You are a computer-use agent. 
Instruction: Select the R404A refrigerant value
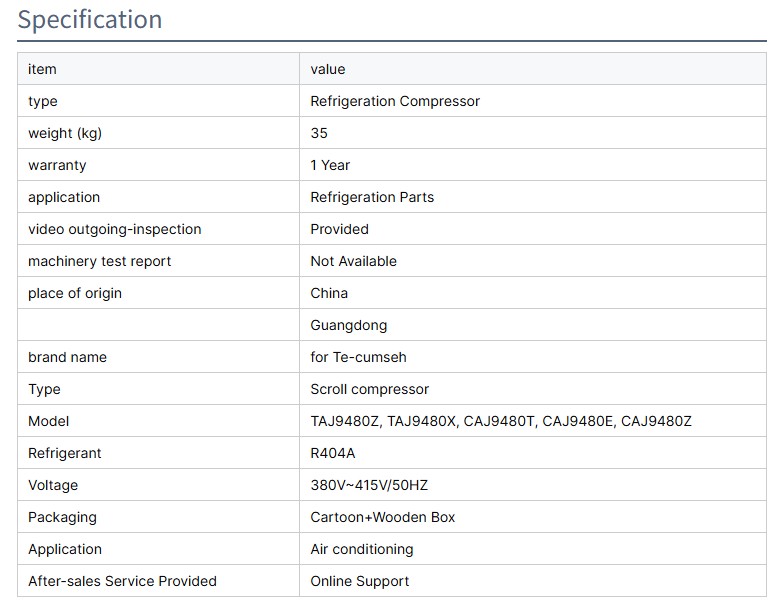point(332,453)
